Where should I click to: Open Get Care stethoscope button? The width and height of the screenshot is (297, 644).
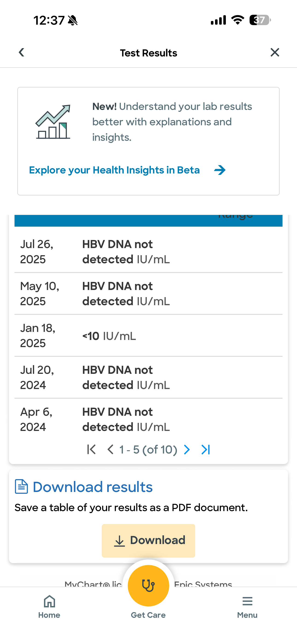148,586
